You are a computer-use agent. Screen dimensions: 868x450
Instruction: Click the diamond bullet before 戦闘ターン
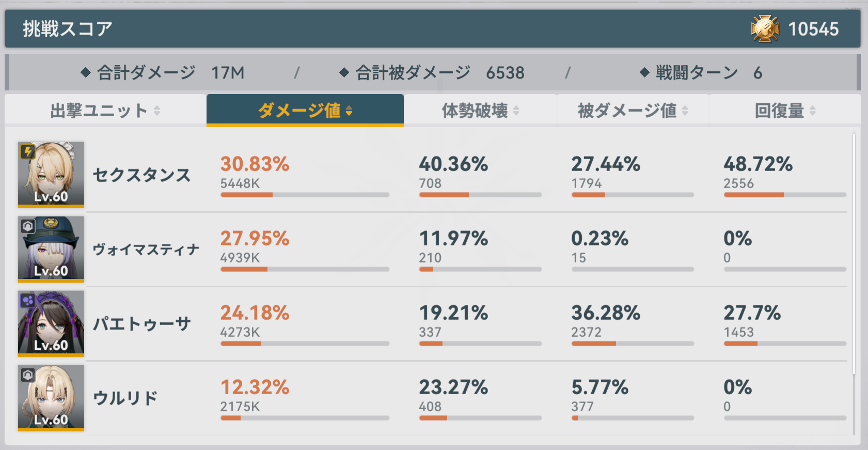coord(644,73)
